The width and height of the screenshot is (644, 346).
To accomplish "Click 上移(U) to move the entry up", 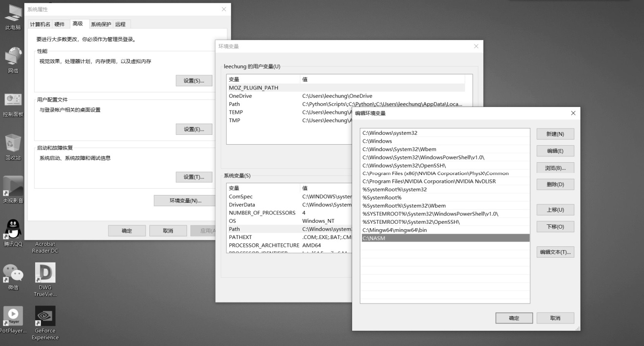I will (555, 210).
